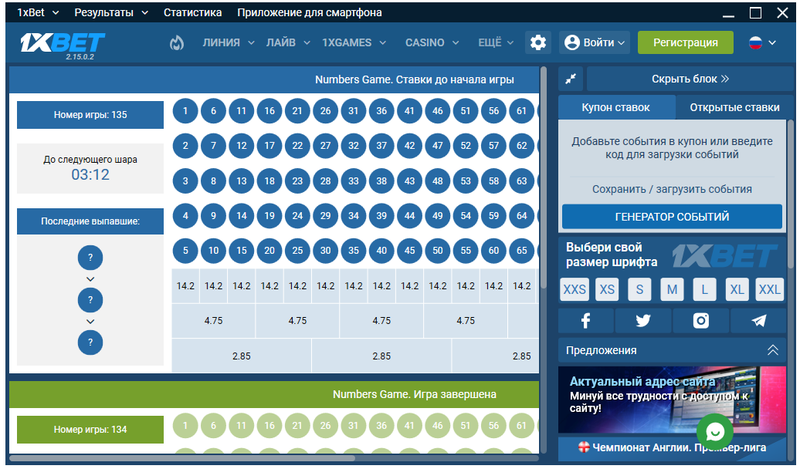This screenshot has width=800, height=469.
Task: Select number ball 50
Action: [x=438, y=251]
